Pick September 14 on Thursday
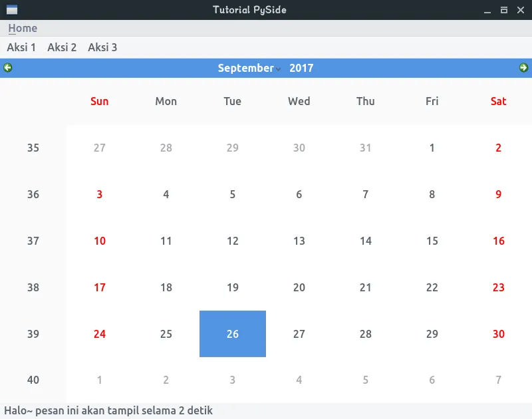 point(365,241)
